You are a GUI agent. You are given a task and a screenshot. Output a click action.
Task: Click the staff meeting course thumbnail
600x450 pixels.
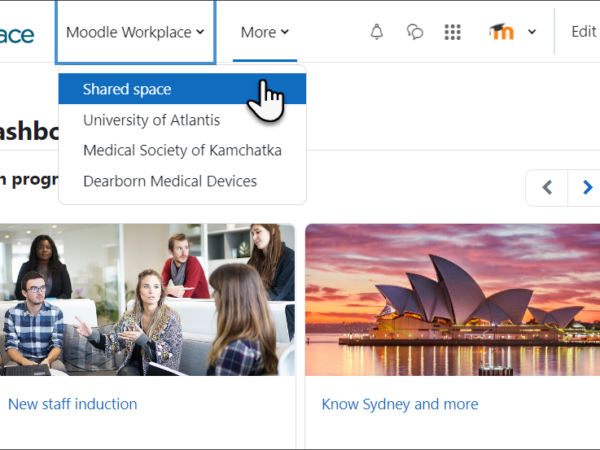(147, 300)
